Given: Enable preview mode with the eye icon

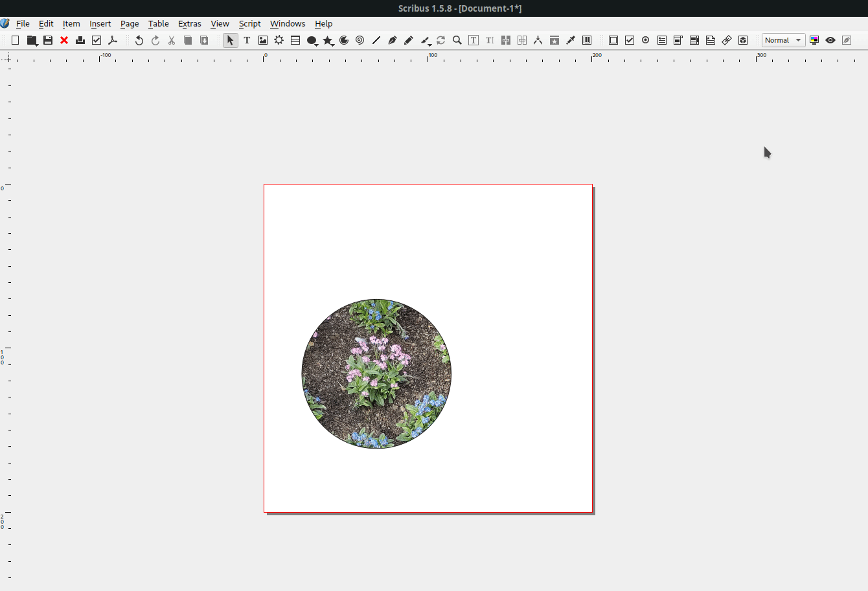Looking at the screenshot, I should point(830,39).
